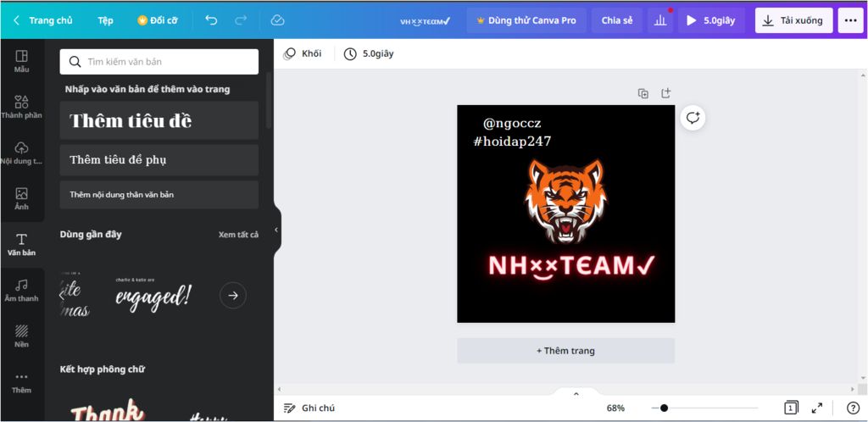Expand the page thumbnails up chevron
Image resolution: width=868 pixels, height=422 pixels.
(576, 394)
